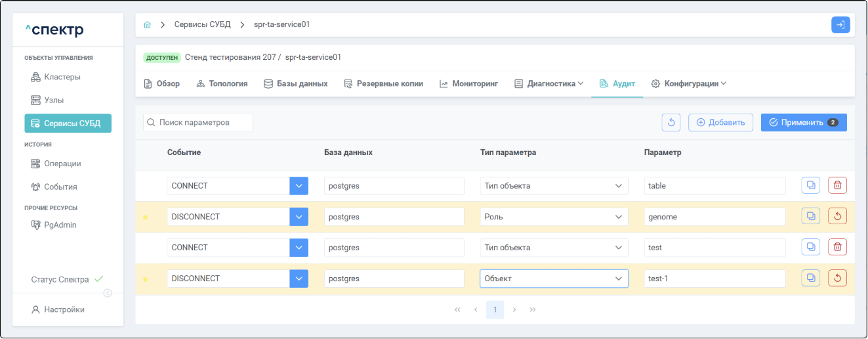The width and height of the screenshot is (868, 339).
Task: Switch to the Мониторинг tab
Action: click(468, 84)
